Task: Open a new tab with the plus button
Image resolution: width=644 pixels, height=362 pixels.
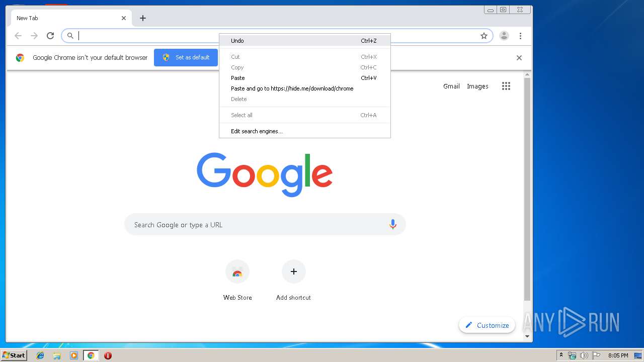Action: [143, 18]
